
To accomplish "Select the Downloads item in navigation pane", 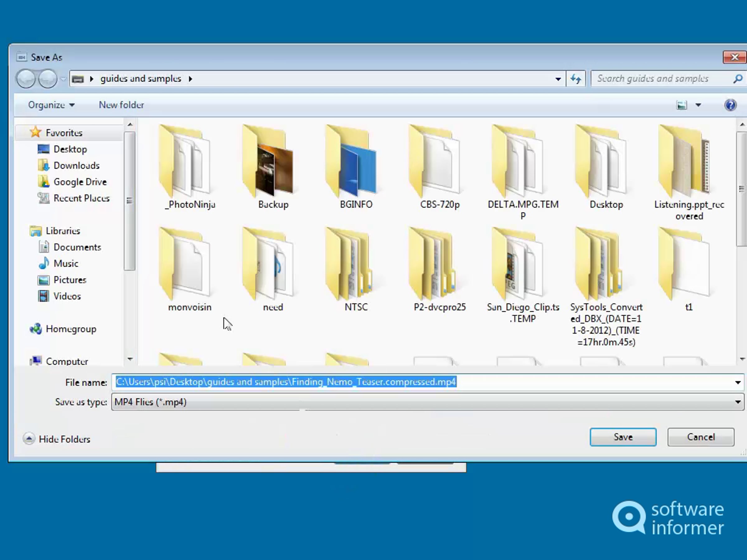I will 76,166.
